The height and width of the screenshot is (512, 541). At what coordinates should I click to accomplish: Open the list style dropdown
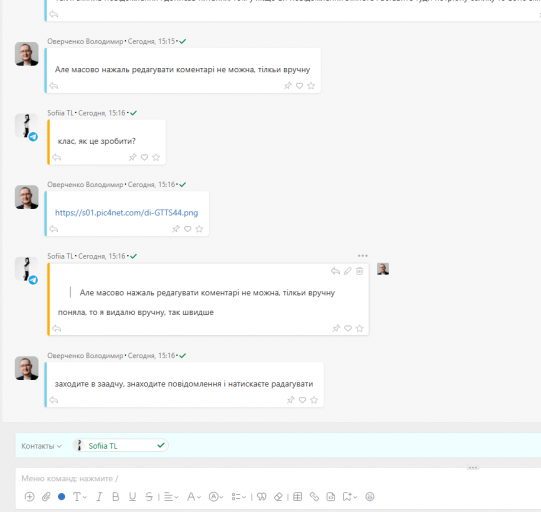click(x=238, y=497)
